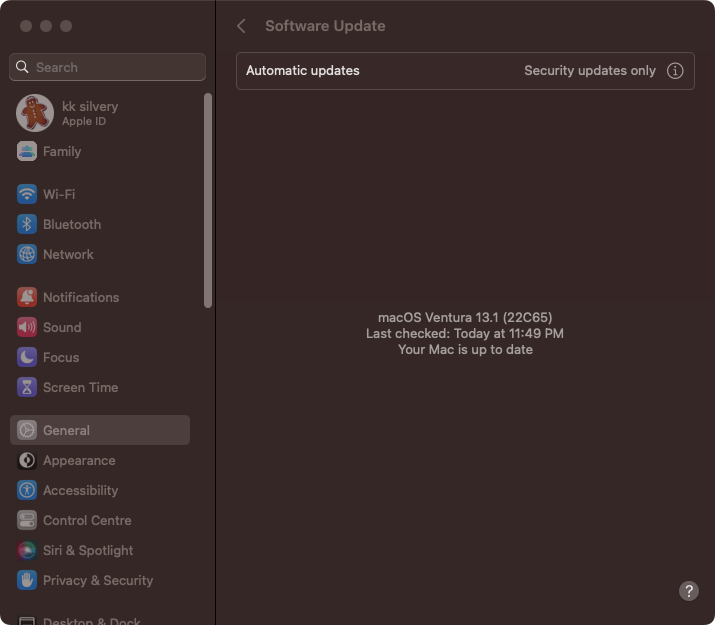Go back using the chevron arrow

click(242, 26)
